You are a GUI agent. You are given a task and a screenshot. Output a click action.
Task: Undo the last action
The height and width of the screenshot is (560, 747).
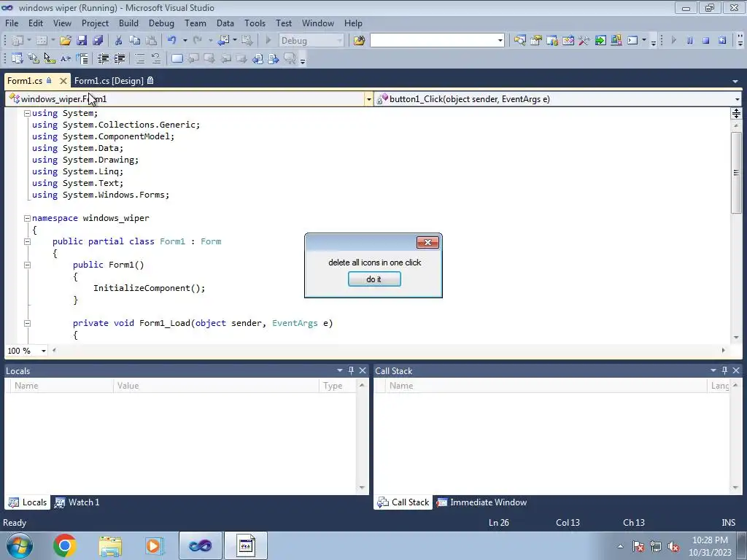pos(172,41)
